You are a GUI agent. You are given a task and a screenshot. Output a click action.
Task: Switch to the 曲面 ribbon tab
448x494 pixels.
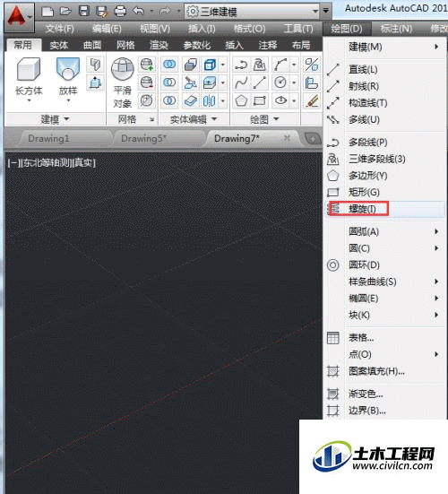point(92,46)
